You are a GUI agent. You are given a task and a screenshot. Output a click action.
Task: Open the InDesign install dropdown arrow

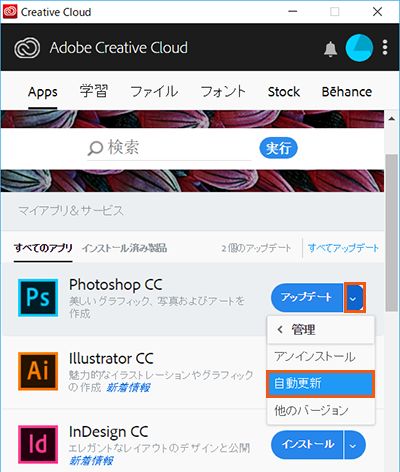[355, 445]
